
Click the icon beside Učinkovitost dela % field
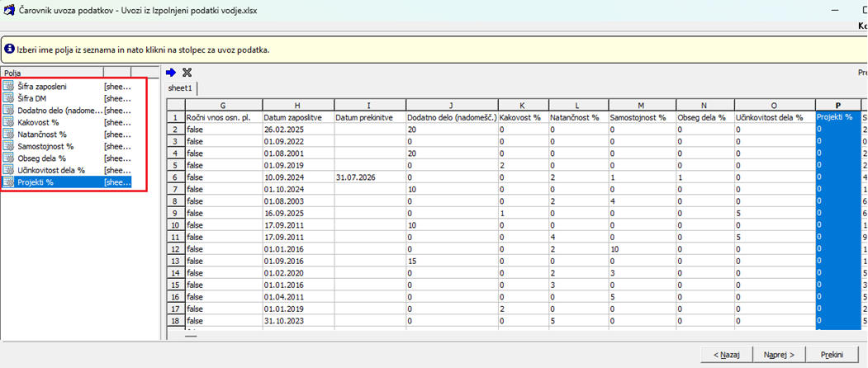pyautogui.click(x=8, y=170)
